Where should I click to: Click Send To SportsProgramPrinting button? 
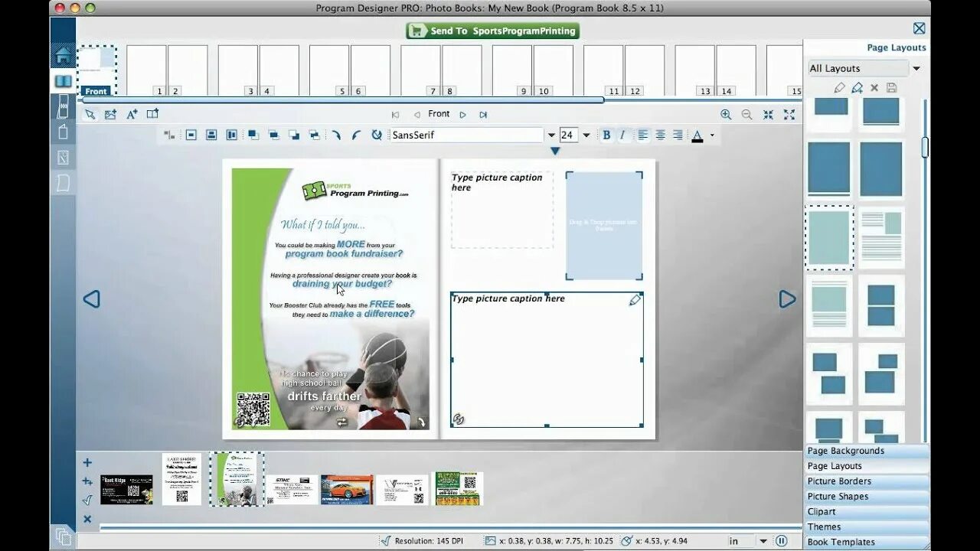coord(492,31)
